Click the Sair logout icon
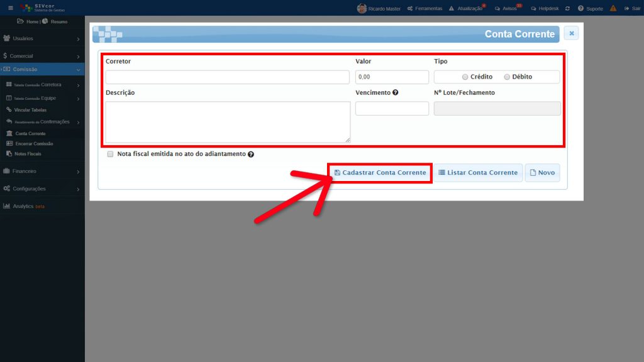Viewport: 644px width, 362px height. 627,8
